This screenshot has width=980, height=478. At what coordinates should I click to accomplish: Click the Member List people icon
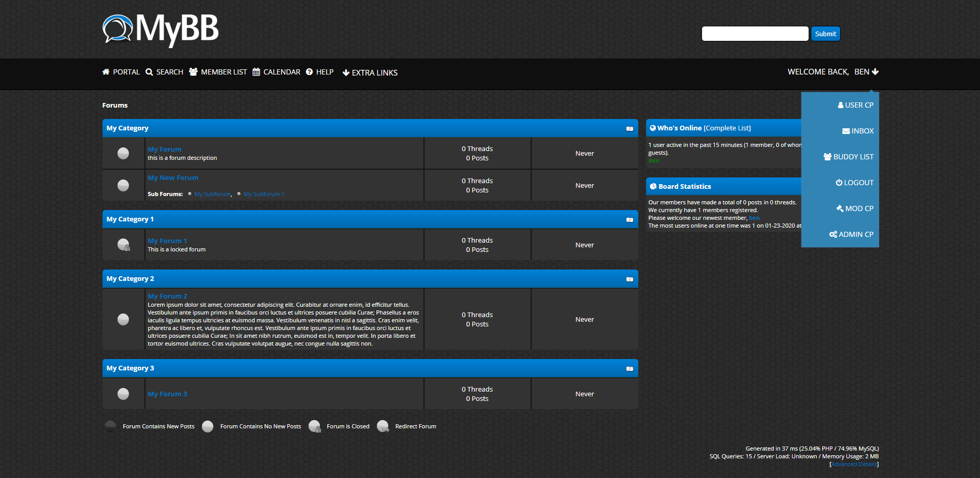click(193, 72)
